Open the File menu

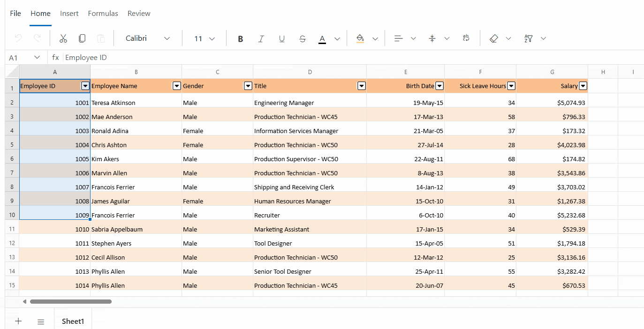15,13
